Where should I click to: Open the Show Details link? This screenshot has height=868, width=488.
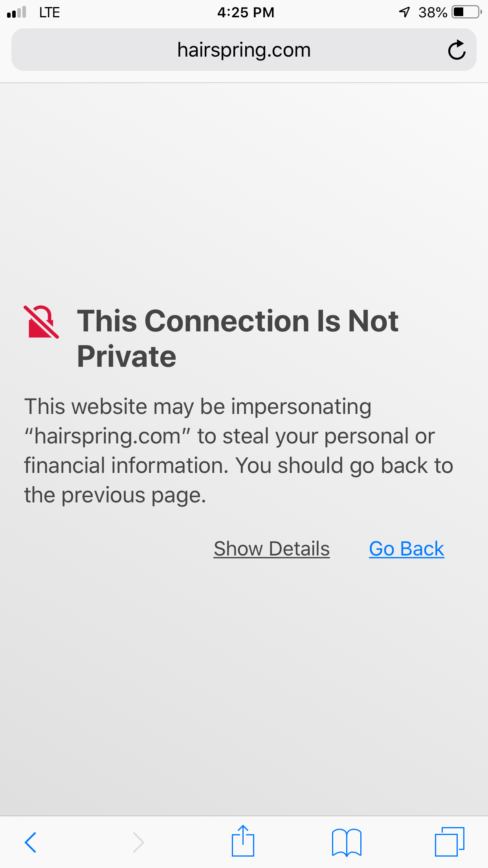[x=272, y=549]
